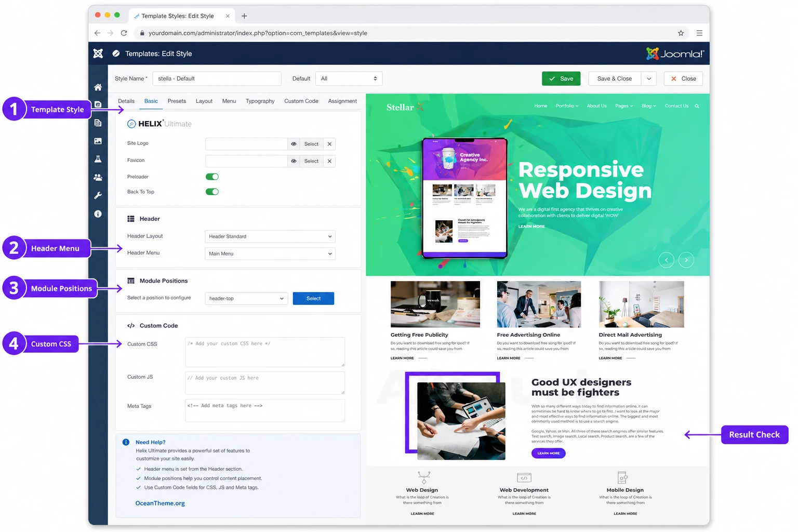Switch to the Typography tab

[260, 101]
